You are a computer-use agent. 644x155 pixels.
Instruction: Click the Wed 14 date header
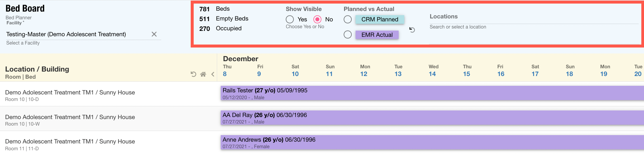(433, 71)
